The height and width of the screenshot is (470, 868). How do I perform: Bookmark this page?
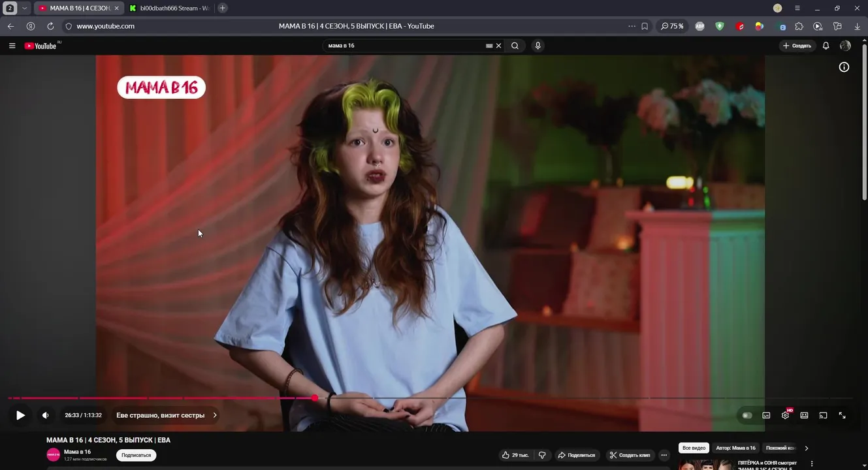pos(645,26)
